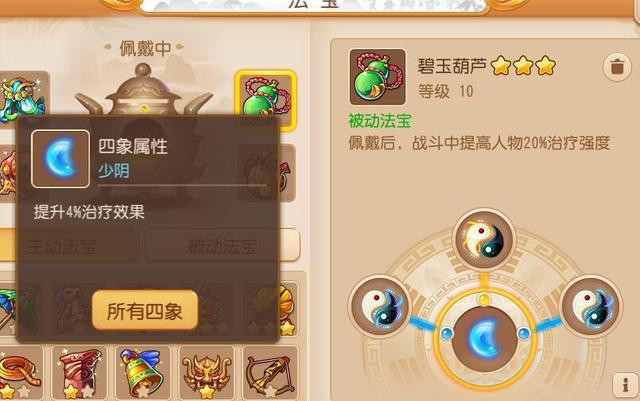
Task: Click the 碧玉葫芦 item portrait in details
Action: pyautogui.click(x=378, y=77)
